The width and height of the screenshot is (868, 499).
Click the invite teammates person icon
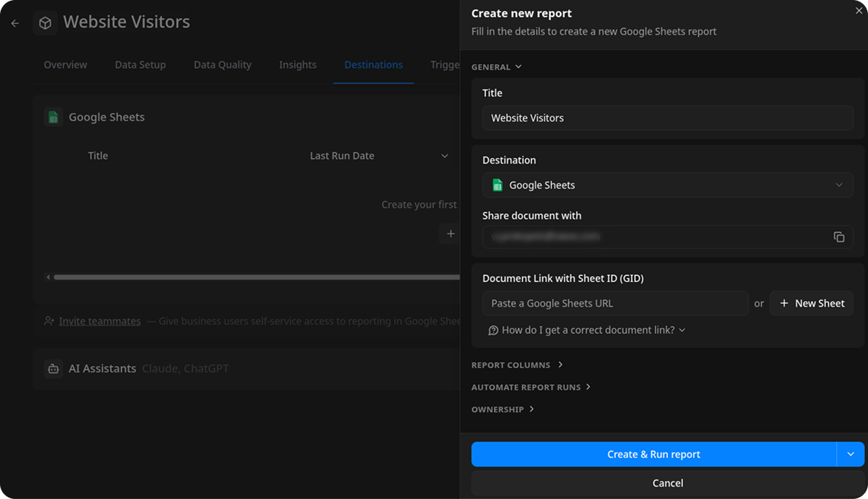click(49, 321)
